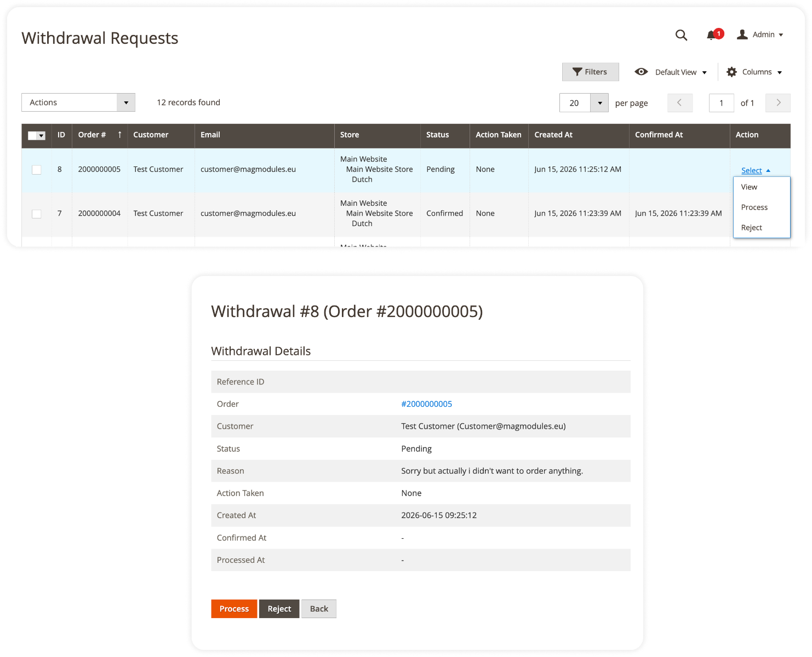Click the 12 records found text

coord(188,102)
